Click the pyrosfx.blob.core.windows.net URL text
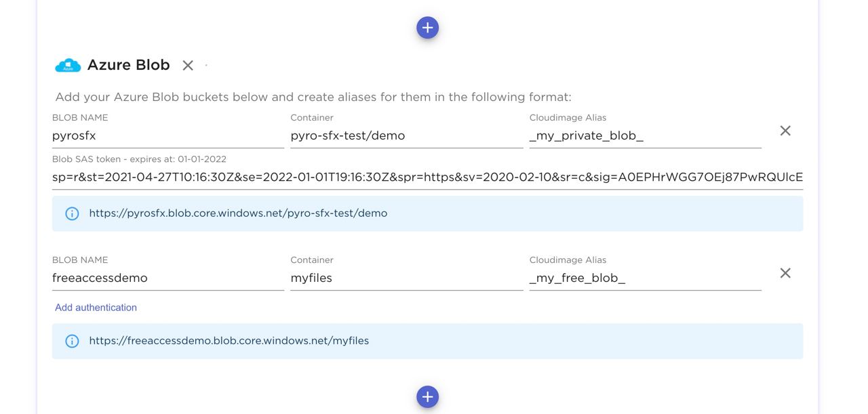868x414 pixels. click(x=238, y=213)
